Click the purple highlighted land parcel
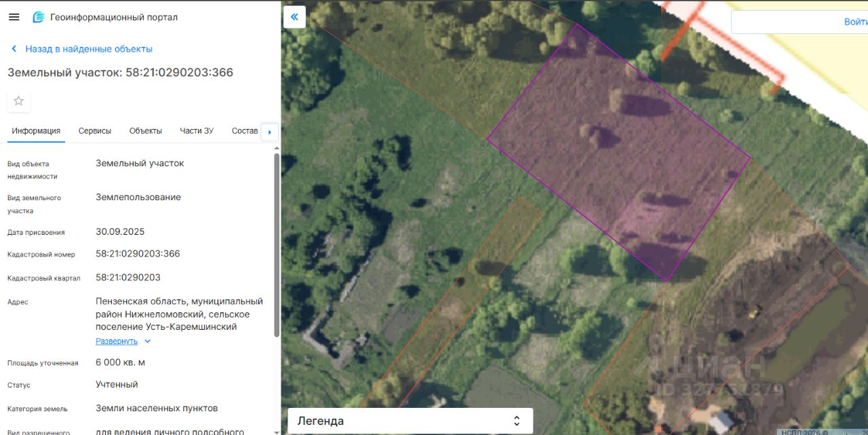868x435 pixels. pyautogui.click(x=617, y=153)
